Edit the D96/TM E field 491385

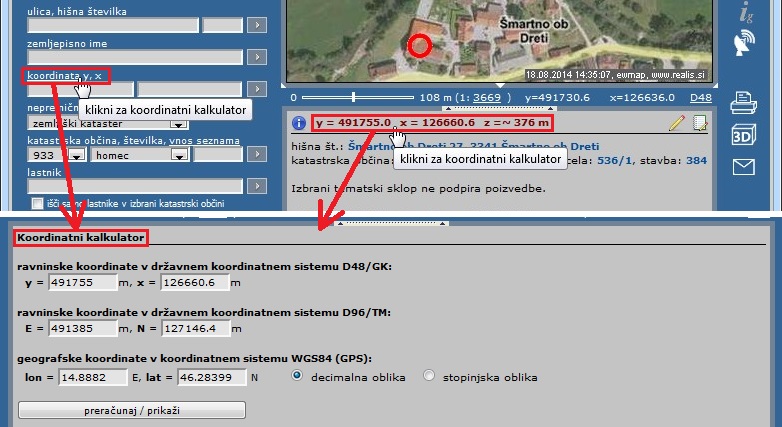pyautogui.click(x=83, y=328)
